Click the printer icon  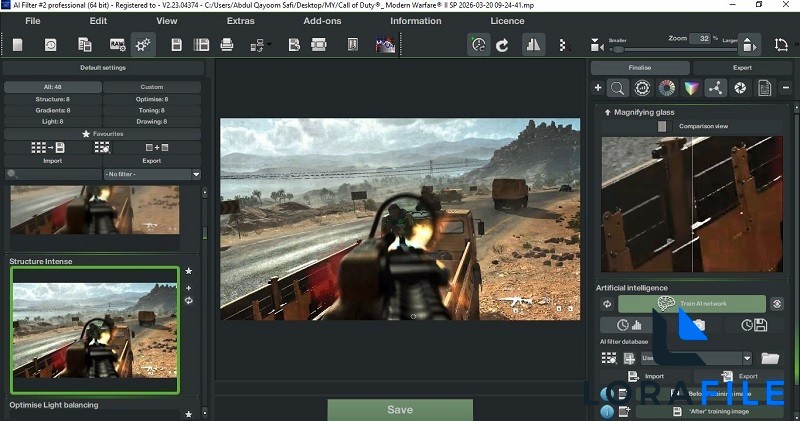(x=227, y=45)
